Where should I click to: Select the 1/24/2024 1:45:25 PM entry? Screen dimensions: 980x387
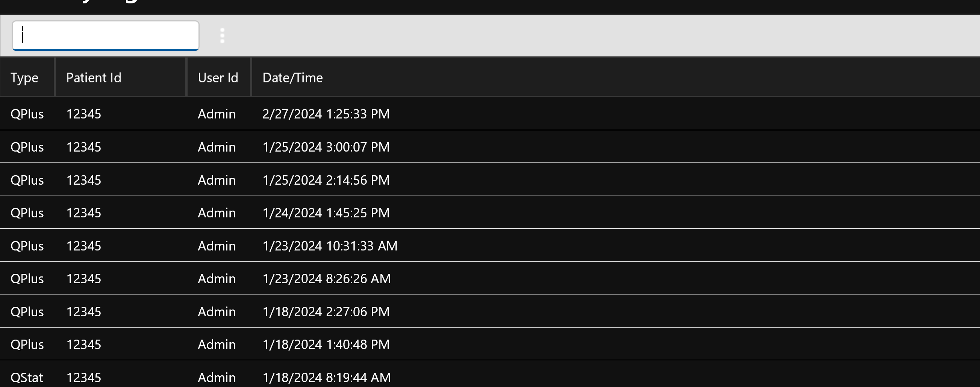coord(326,213)
